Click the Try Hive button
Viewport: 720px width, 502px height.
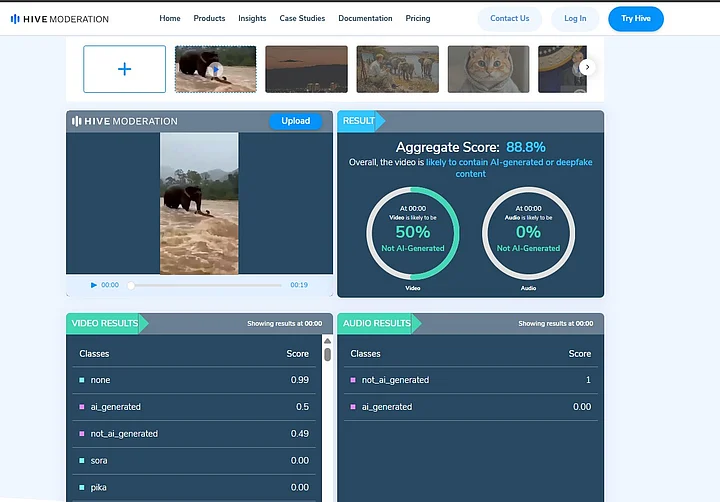(x=635, y=18)
